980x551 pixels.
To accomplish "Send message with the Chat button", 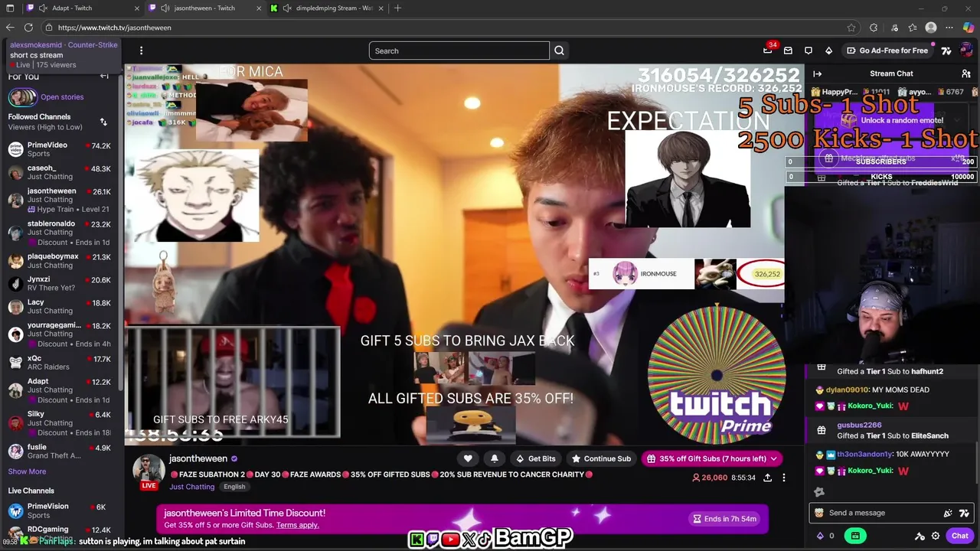I will tap(959, 536).
